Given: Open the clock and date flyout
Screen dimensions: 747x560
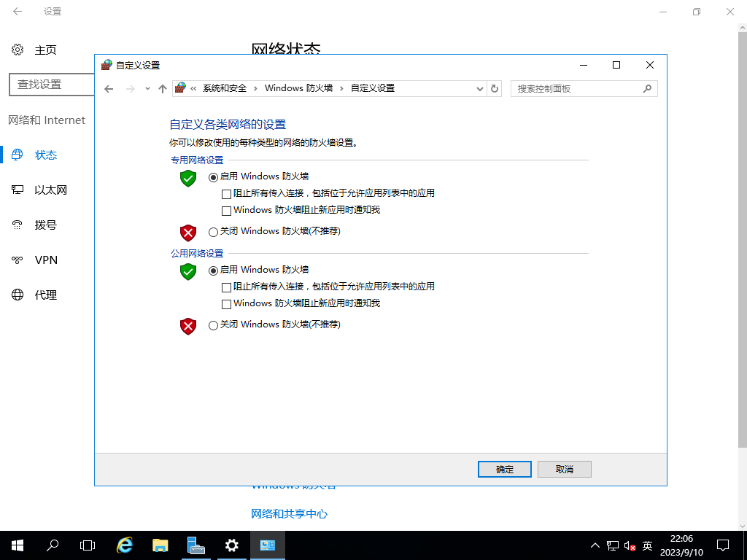Looking at the screenshot, I should click(x=681, y=545).
